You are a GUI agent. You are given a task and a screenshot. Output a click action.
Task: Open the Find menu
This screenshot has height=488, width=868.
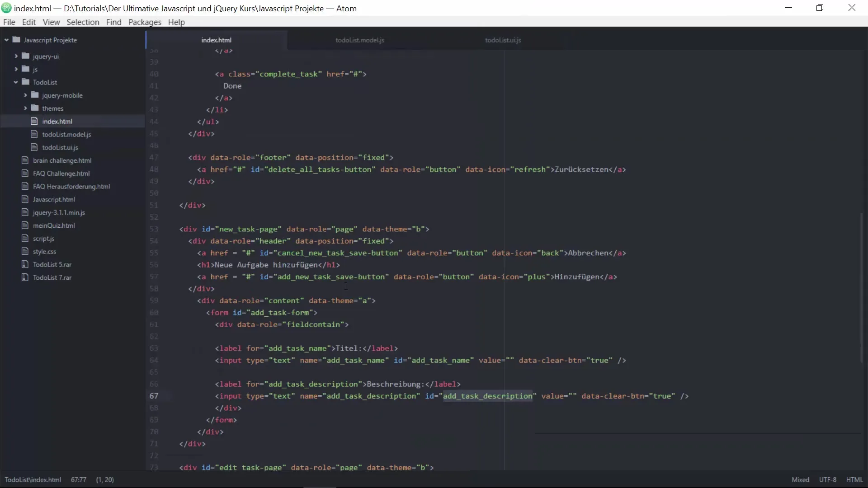pyautogui.click(x=114, y=22)
